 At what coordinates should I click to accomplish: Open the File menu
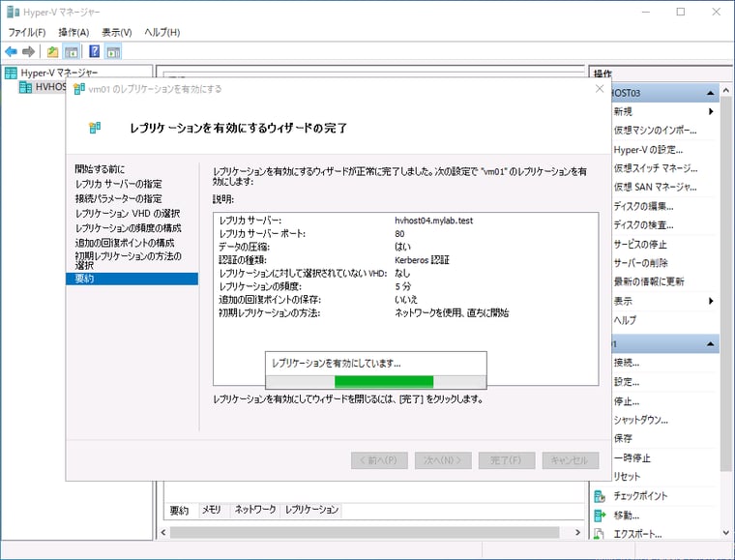pyautogui.click(x=27, y=32)
